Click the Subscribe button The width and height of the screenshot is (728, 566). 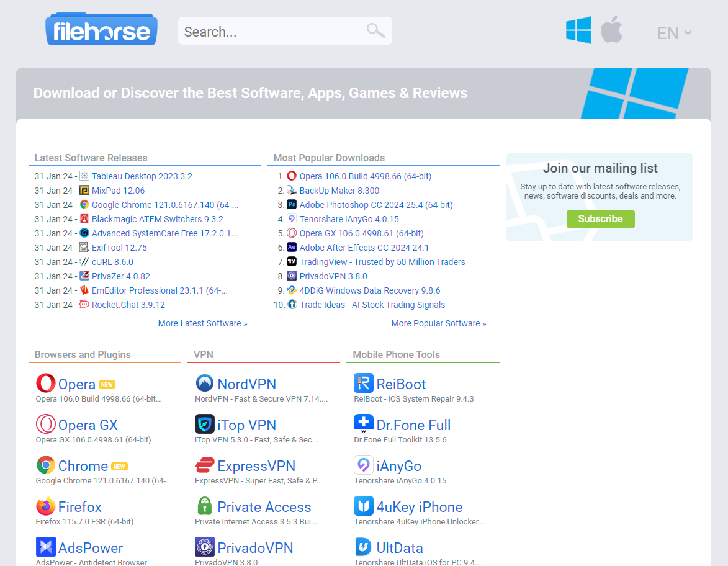tap(600, 218)
